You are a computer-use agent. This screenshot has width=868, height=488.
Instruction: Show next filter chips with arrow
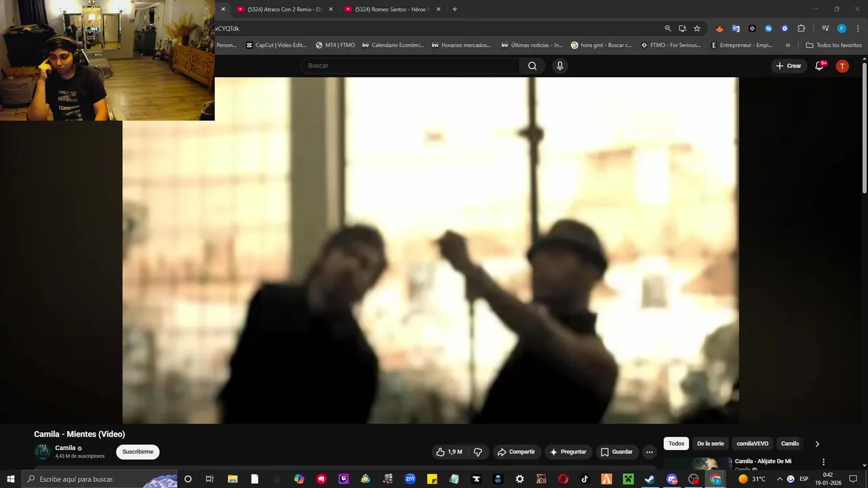coord(817,444)
